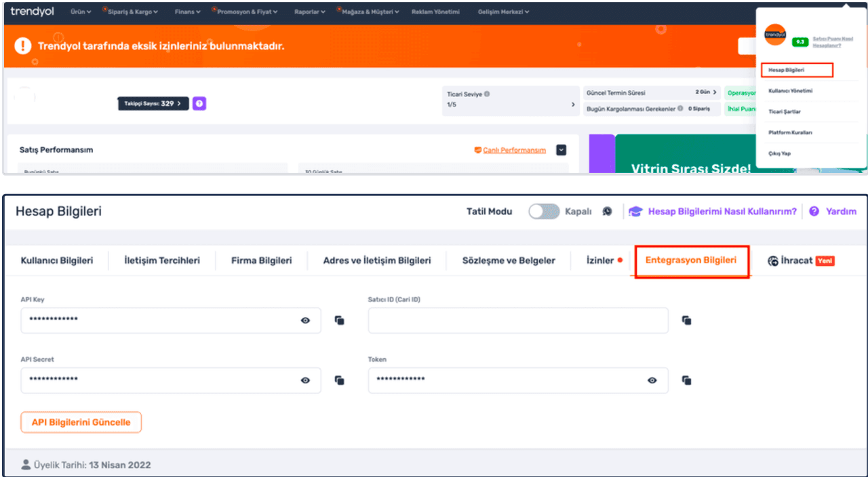Copy the API Secret value
Screen dimensions: 868x477
pyautogui.click(x=340, y=381)
